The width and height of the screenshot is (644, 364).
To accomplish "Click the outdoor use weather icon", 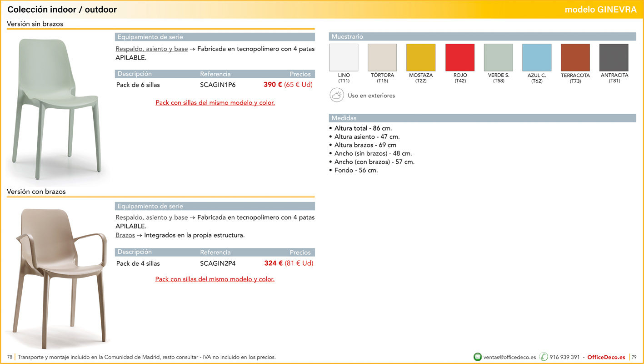I will click(337, 96).
